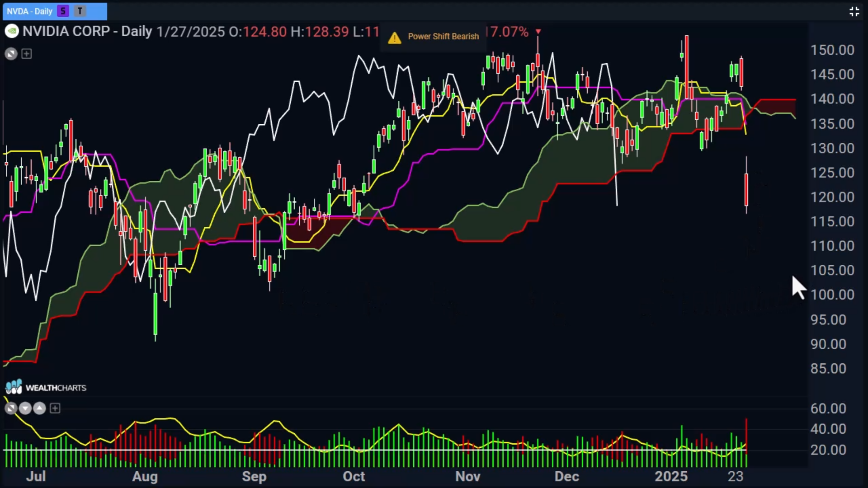Exit fullscreen using top-right collapse icon
Screen dimensions: 868x488
[854, 11]
